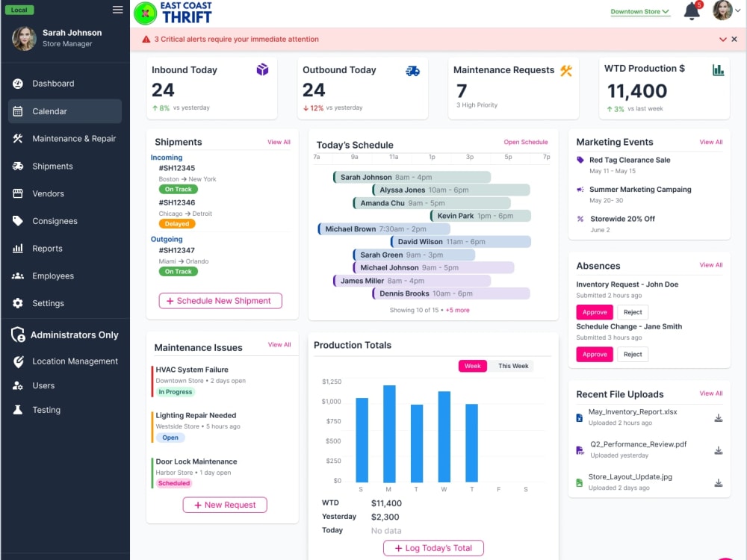Download Q2_Performance_Review.pdf

(x=719, y=450)
